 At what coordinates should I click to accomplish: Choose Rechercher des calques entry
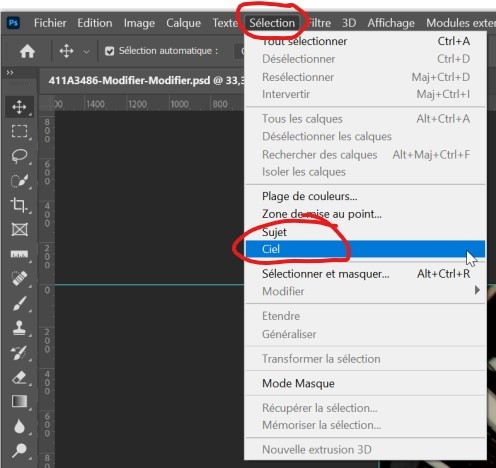coord(365,155)
